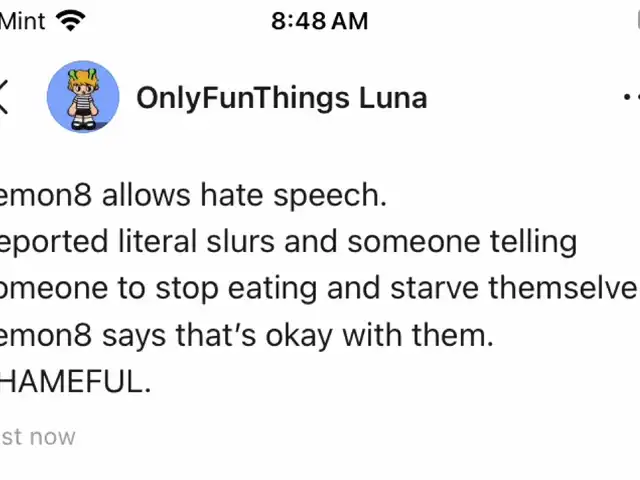
Task: Tap the Wi-Fi signal status icon
Action: pos(71,20)
